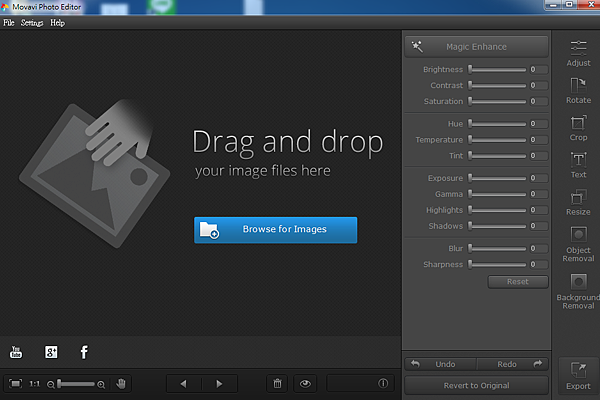Delete image with trash icon
This screenshot has height=400, width=600.
(277, 383)
